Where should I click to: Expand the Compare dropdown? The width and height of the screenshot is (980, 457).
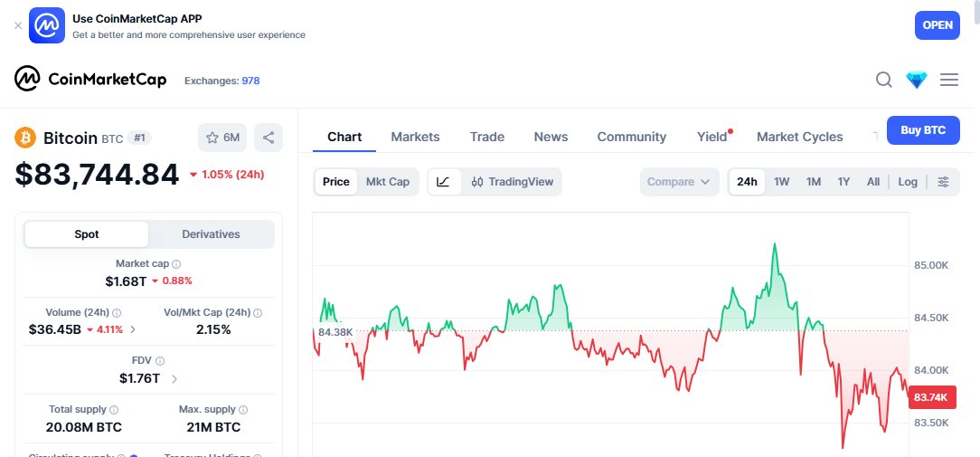(x=679, y=182)
